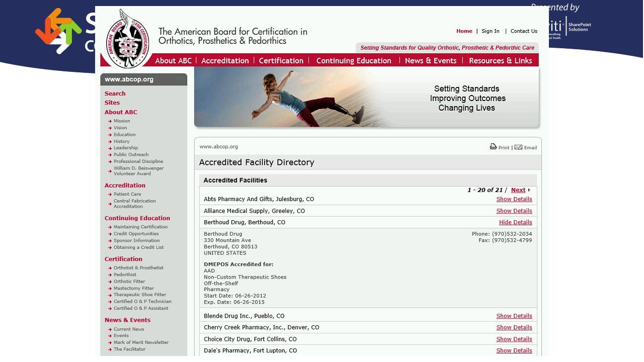Open Sponsor Information link
The width and height of the screenshot is (644, 362).
(136, 240)
